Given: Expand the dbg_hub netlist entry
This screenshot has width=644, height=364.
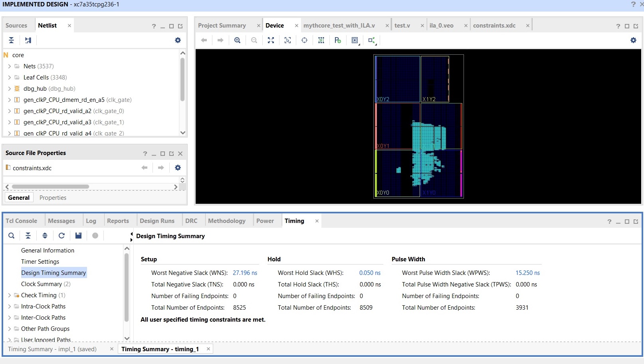Looking at the screenshot, I should tap(10, 88).
